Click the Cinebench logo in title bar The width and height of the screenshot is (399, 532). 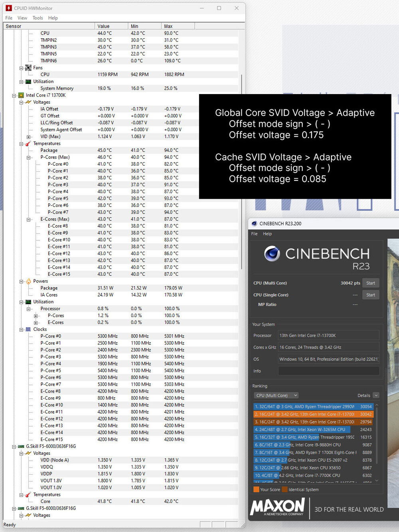254,224
